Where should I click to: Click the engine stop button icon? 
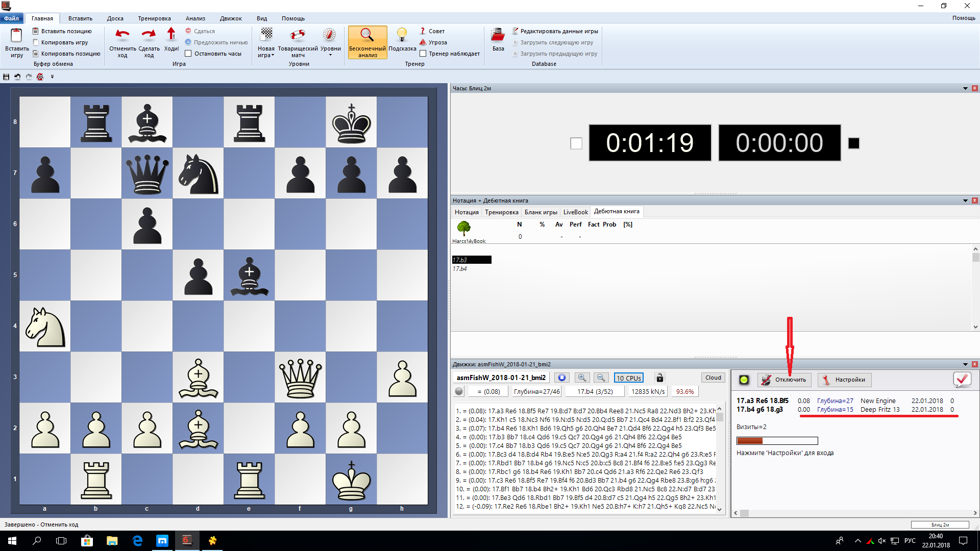(x=561, y=378)
